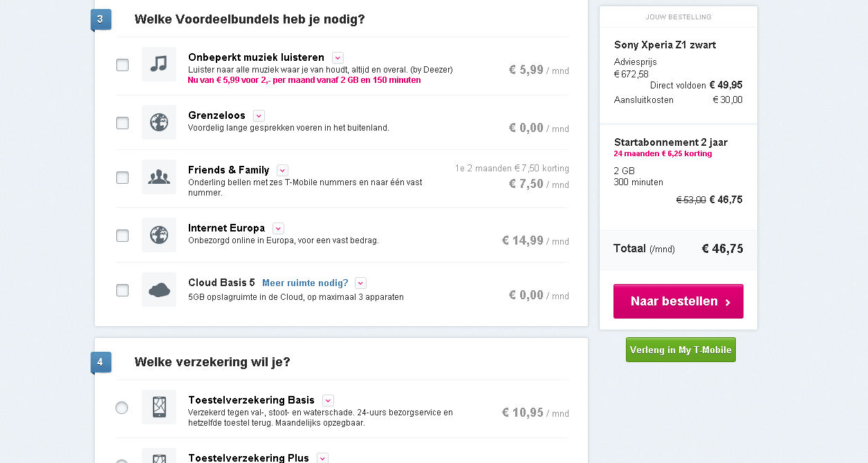Tick the Grenzeloos bundle checkbox
The image size is (868, 463).
pos(122,123)
